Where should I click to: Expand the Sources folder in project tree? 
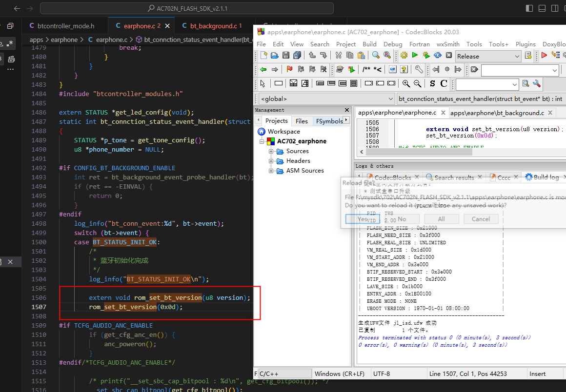click(x=271, y=151)
